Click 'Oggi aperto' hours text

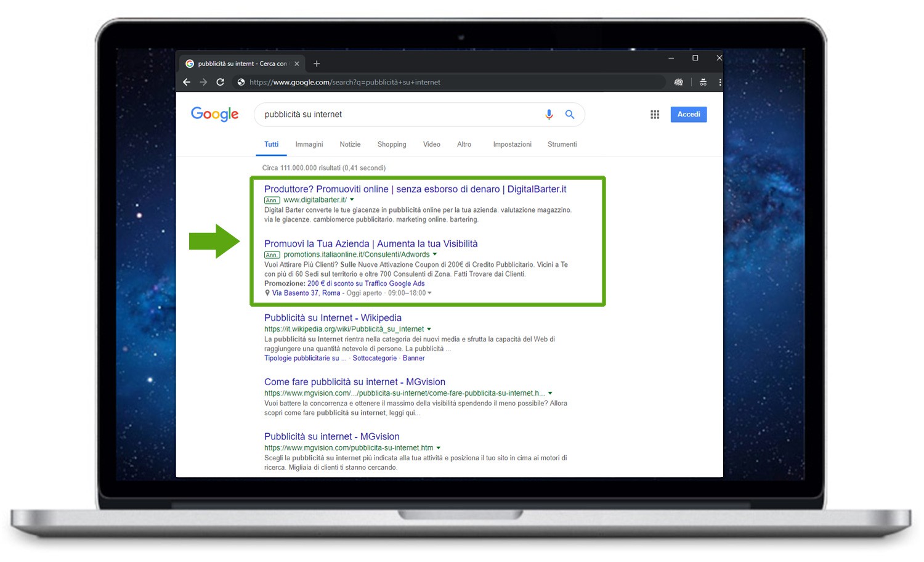pos(364,293)
